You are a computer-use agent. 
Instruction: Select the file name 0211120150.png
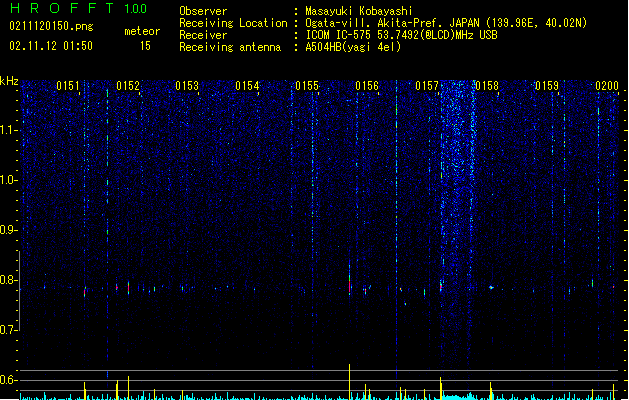(51, 26)
